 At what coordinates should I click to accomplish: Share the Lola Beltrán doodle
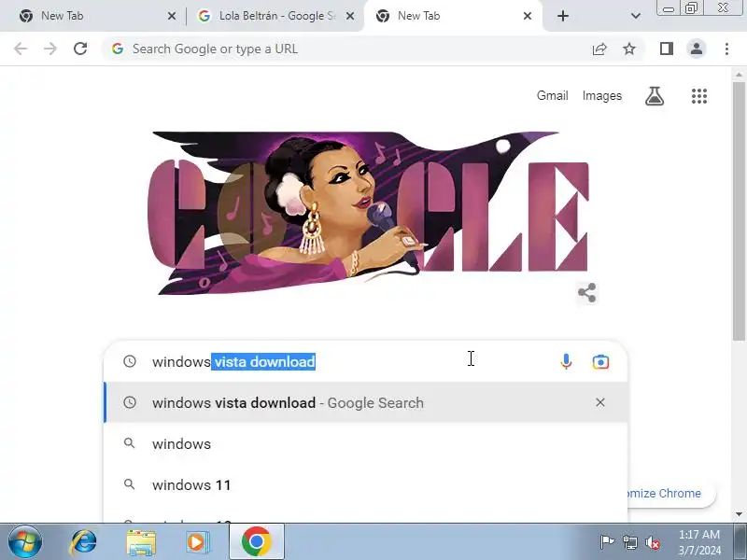point(587,292)
